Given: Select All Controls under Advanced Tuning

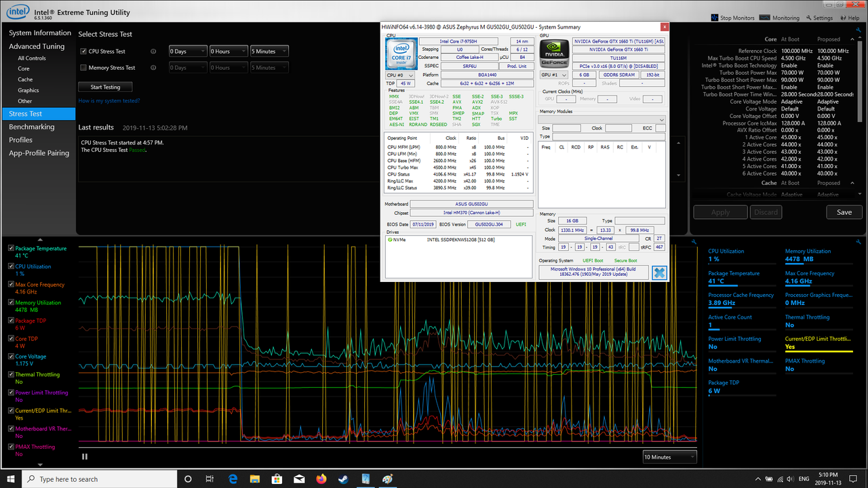Looking at the screenshot, I should 32,58.
